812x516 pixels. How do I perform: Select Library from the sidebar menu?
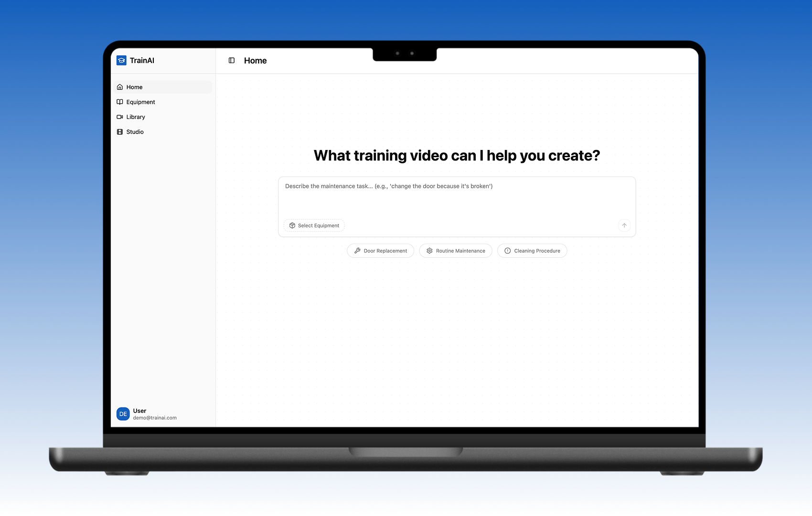pyautogui.click(x=135, y=117)
